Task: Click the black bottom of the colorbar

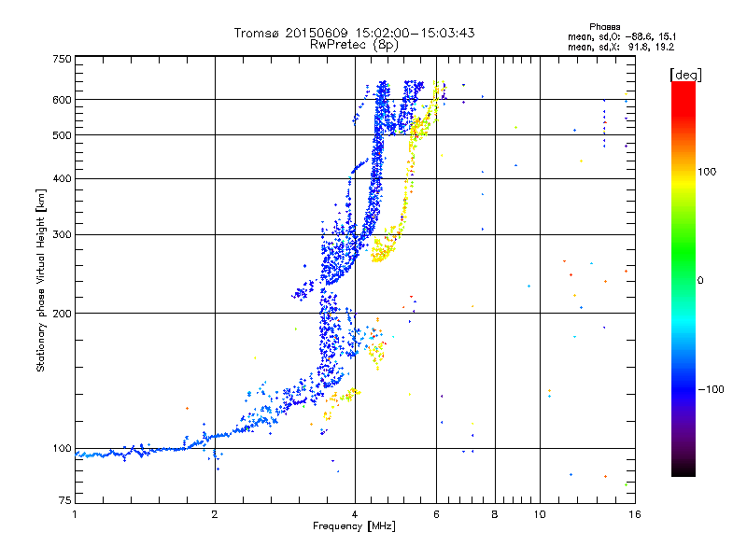Action: tap(683, 470)
